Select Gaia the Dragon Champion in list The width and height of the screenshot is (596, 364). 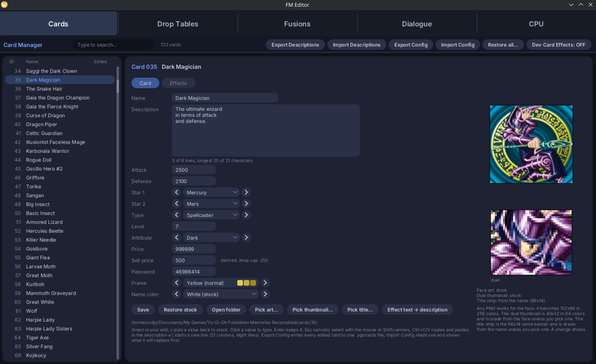point(60,98)
